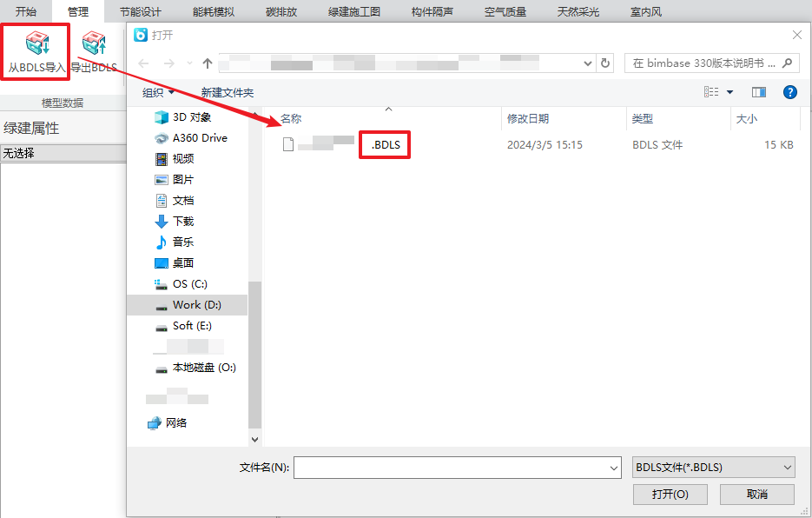
Task: Switch to the 构件隔声 tab
Action: pos(432,11)
